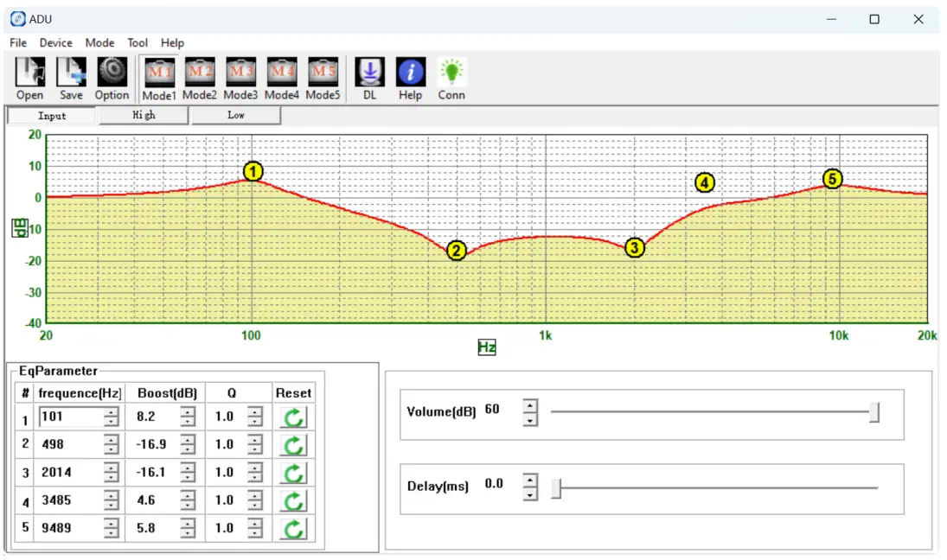
Task: Select EQ node 5 on the graph
Action: click(x=833, y=179)
